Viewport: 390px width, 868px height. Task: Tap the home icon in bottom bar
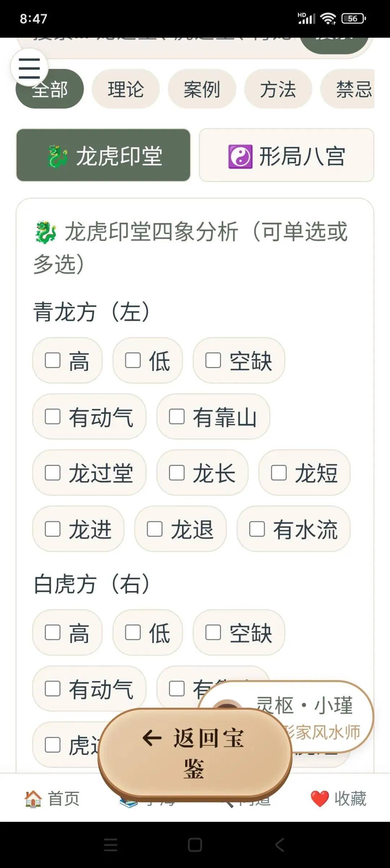point(33,798)
